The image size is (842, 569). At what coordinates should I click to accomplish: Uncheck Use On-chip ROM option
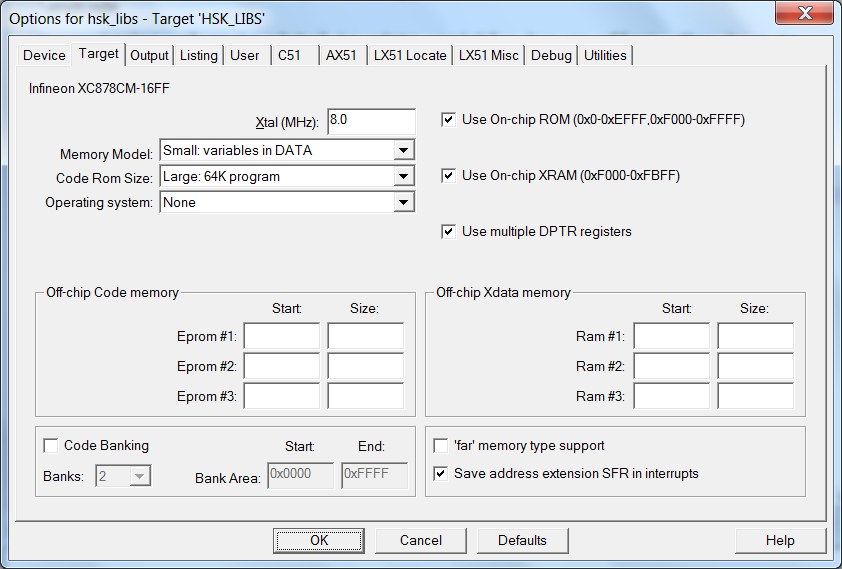tap(448, 120)
